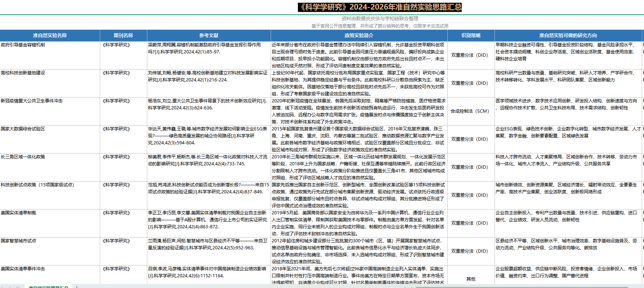
Task: Click the reference by 吕琪,李波,马彦楠
Action: click(209, 274)
